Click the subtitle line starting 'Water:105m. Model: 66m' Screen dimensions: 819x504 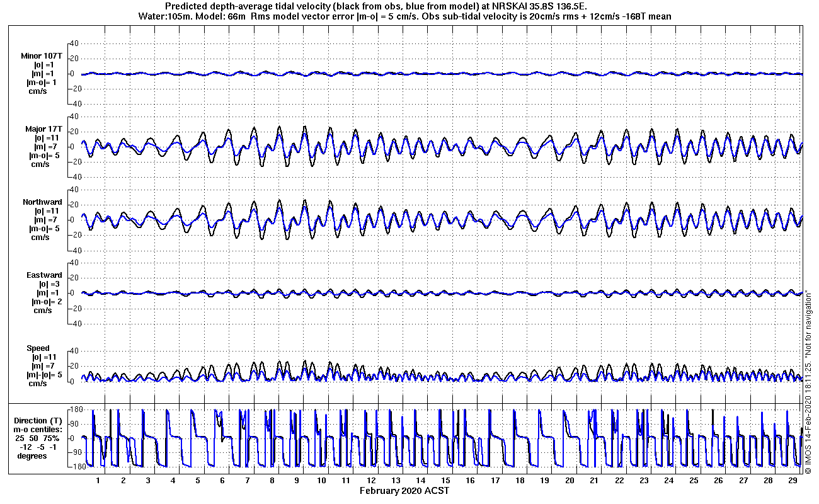click(x=404, y=16)
